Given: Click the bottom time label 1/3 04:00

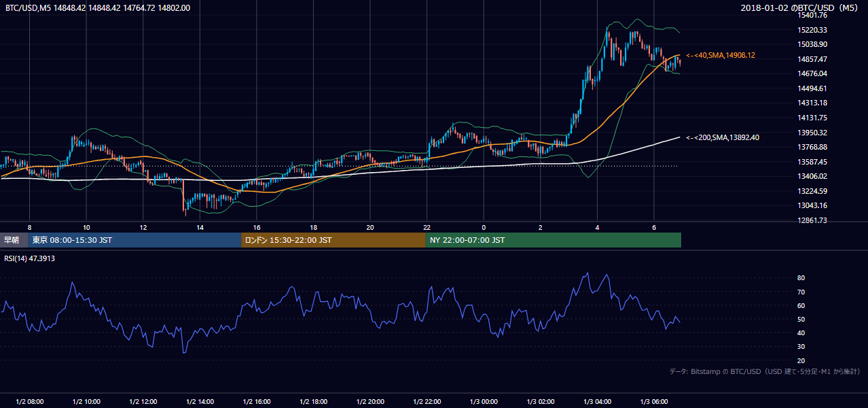Looking at the screenshot, I should [597, 402].
